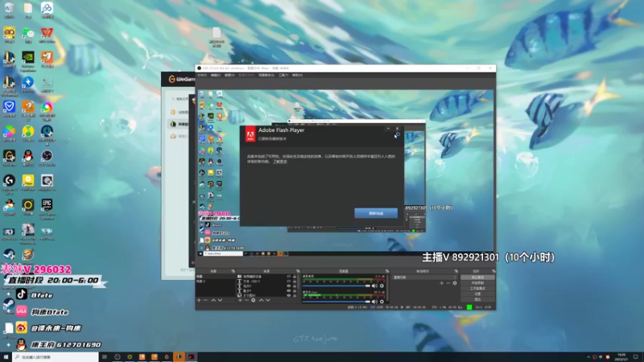Click the Start Recording button in OBS
This screenshot has width=644, height=362.
point(477,283)
